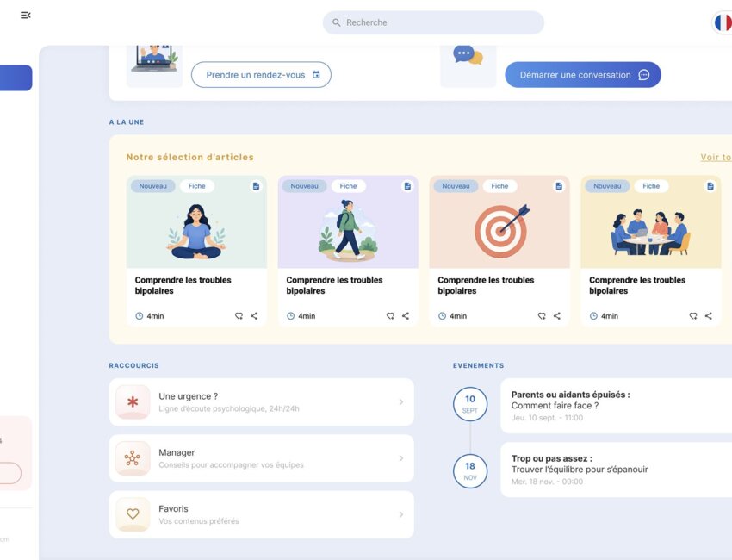This screenshot has width=732, height=560.
Task: Select the 10 Sept event date marker
Action: [x=470, y=404]
